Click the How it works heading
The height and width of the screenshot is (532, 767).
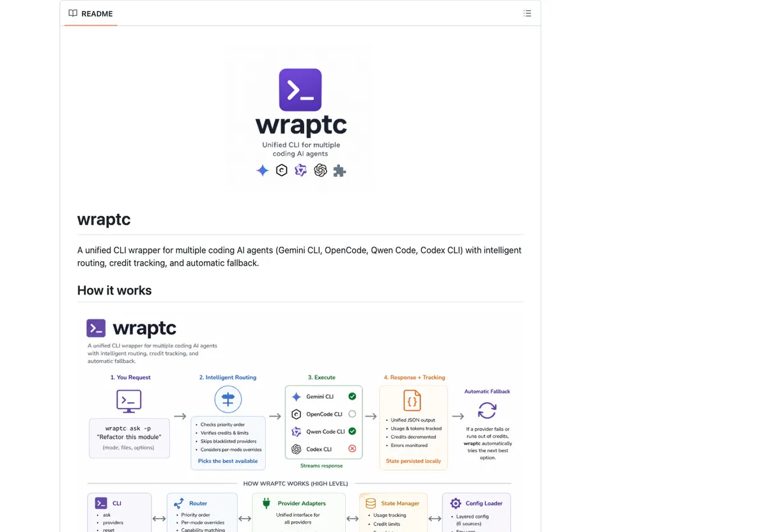114,291
